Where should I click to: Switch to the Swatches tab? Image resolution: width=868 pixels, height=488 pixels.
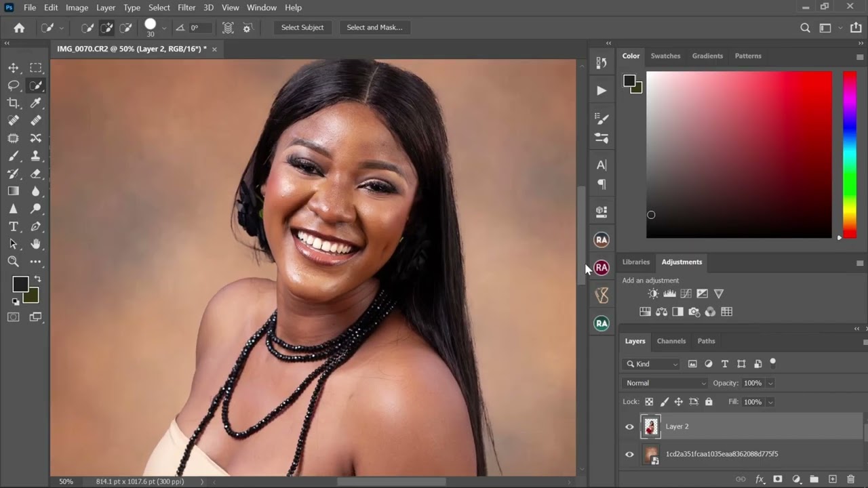(x=665, y=56)
